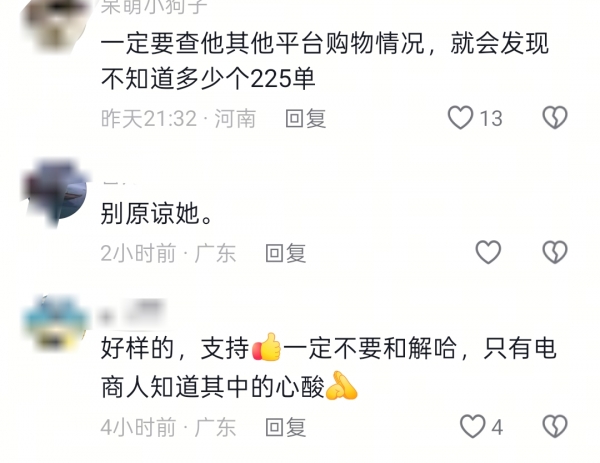Select the comment text about 其他平台购物情况

[325, 61]
